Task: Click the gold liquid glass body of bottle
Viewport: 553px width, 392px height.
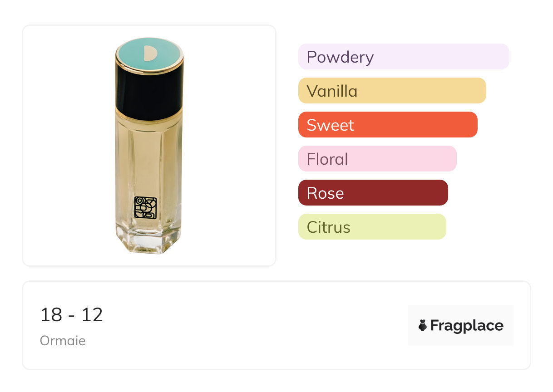Action: tap(148, 159)
